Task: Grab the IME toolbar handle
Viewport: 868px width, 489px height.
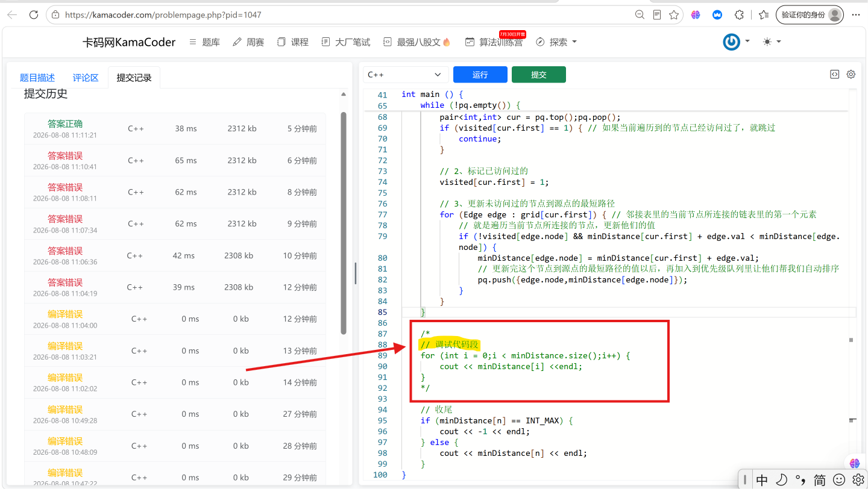Action: point(745,480)
